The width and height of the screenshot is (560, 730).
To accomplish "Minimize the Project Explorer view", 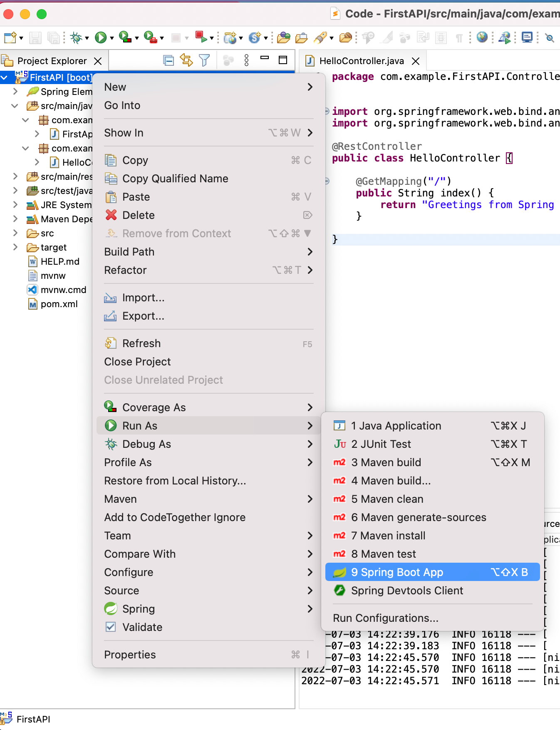I will 265,58.
